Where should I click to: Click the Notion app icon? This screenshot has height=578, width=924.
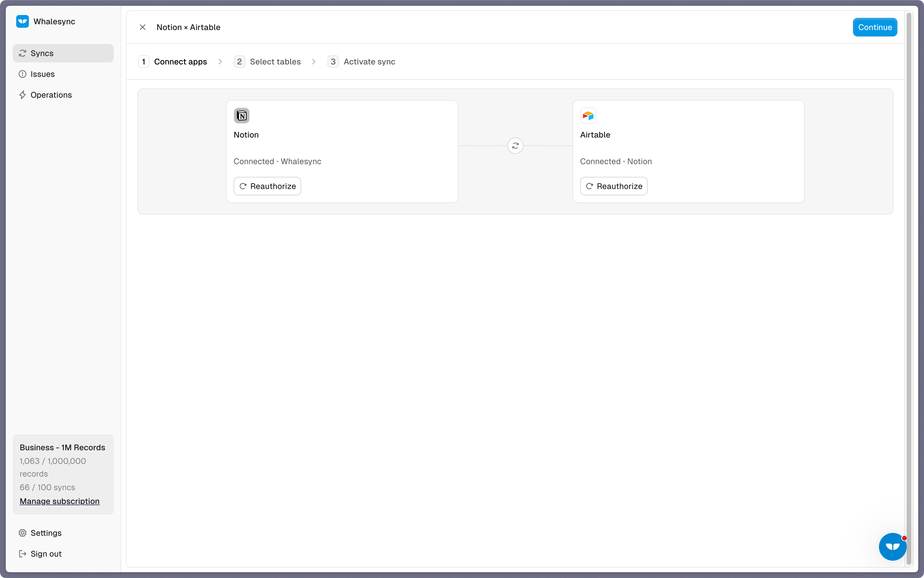coord(242,115)
